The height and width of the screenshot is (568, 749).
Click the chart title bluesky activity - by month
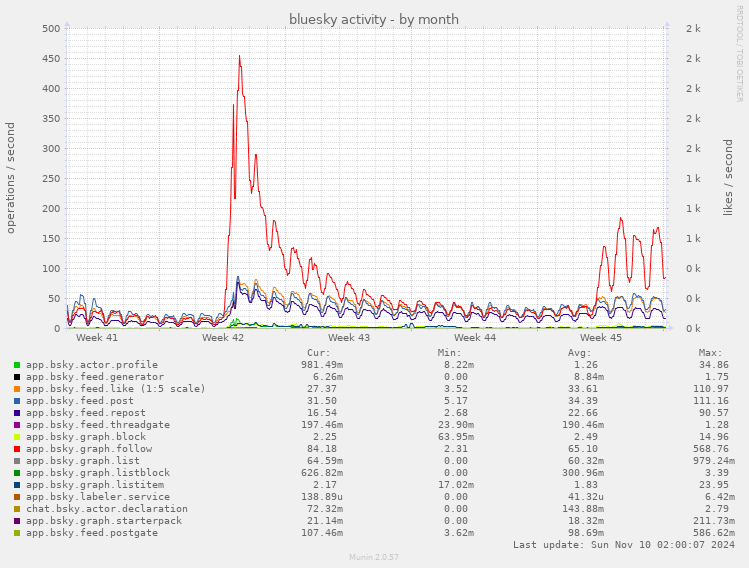click(374, 20)
